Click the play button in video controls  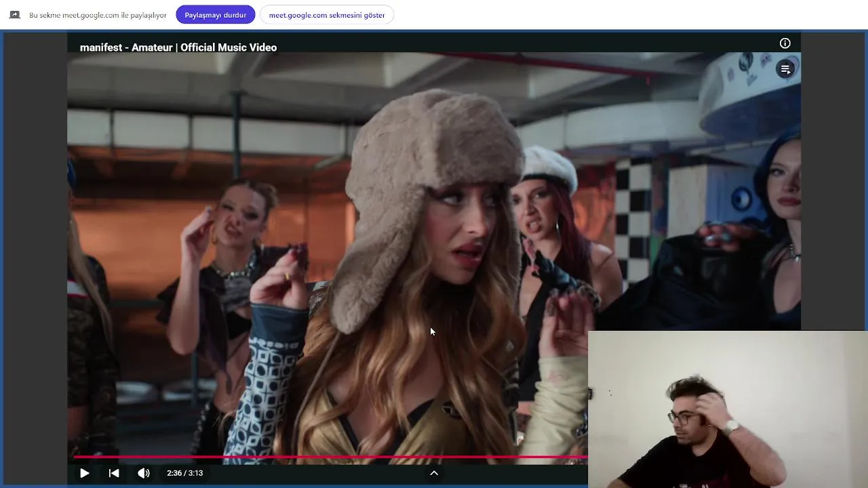(84, 473)
